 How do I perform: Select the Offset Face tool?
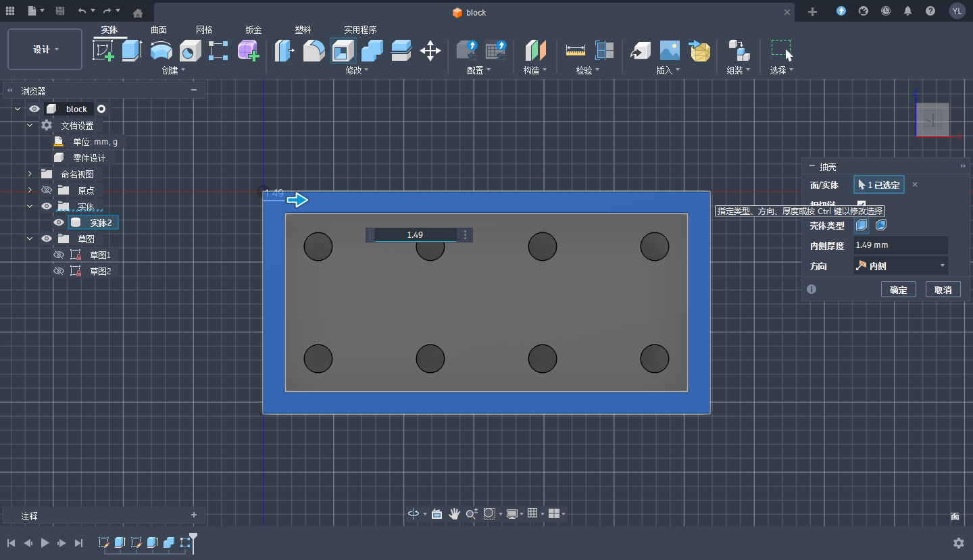click(401, 51)
